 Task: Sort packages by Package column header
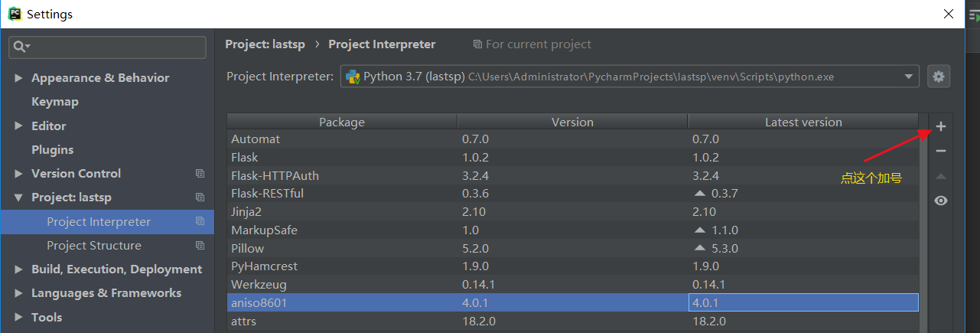pos(342,122)
